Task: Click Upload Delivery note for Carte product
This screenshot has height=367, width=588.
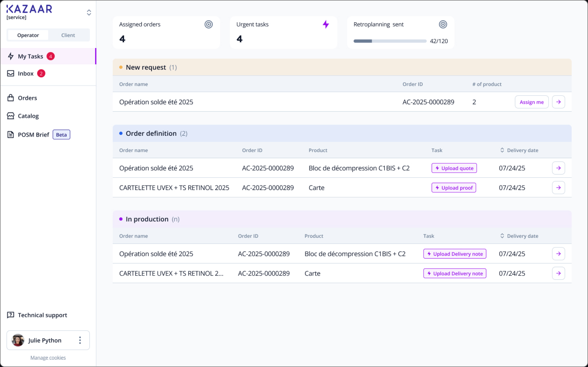Action: click(455, 274)
